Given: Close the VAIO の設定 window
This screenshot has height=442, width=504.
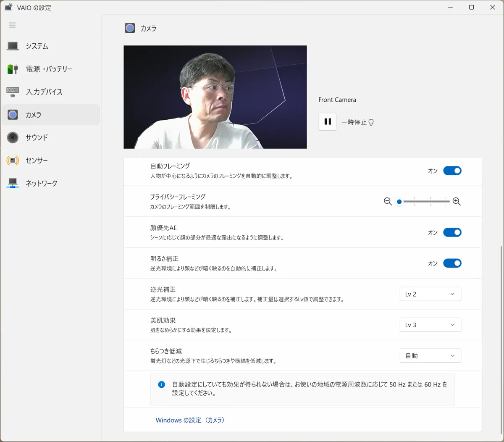Looking at the screenshot, I should coord(493,7).
